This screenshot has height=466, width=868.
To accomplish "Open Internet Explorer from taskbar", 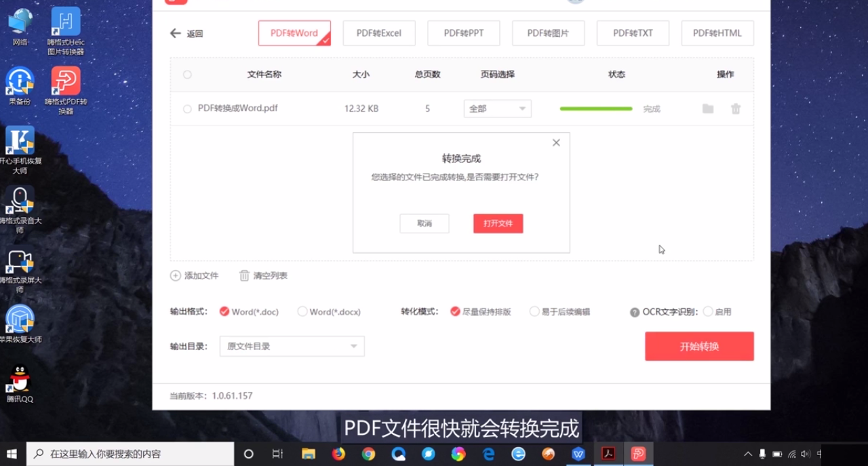I will pos(519,454).
